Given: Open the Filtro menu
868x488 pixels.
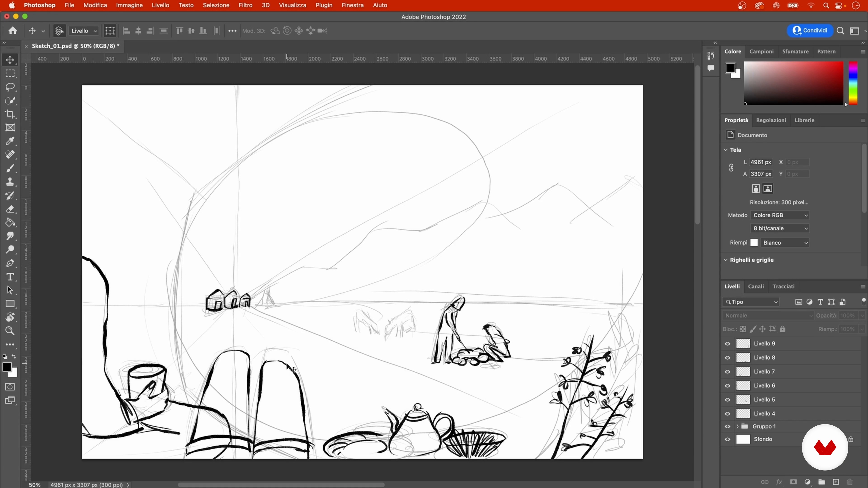Looking at the screenshot, I should click(245, 5).
